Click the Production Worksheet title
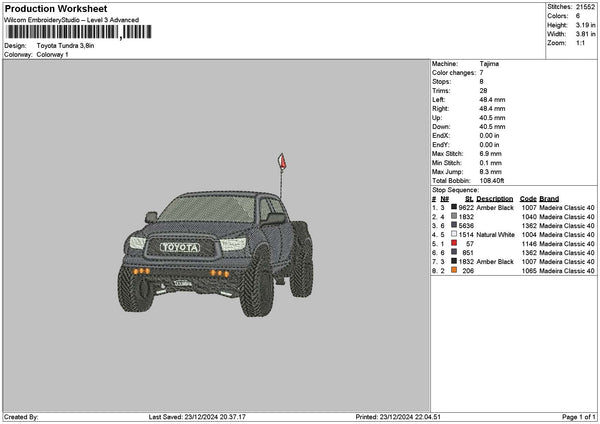 point(56,9)
